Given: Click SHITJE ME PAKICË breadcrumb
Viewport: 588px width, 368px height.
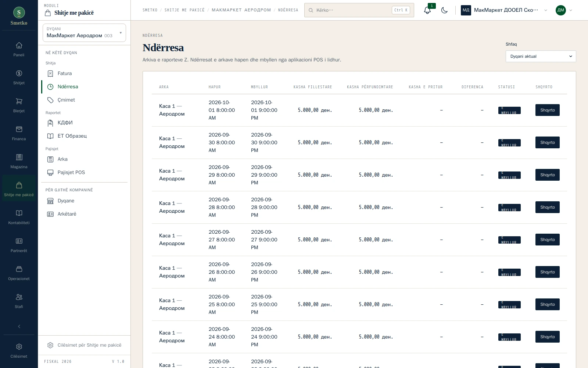Looking at the screenshot, I should 184,10.
